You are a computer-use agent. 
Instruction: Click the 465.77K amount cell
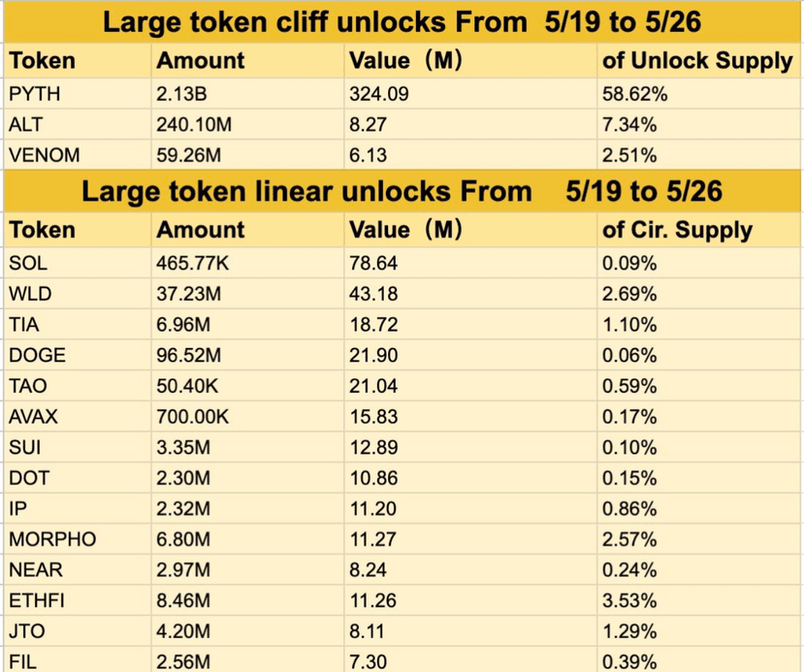[x=247, y=263]
